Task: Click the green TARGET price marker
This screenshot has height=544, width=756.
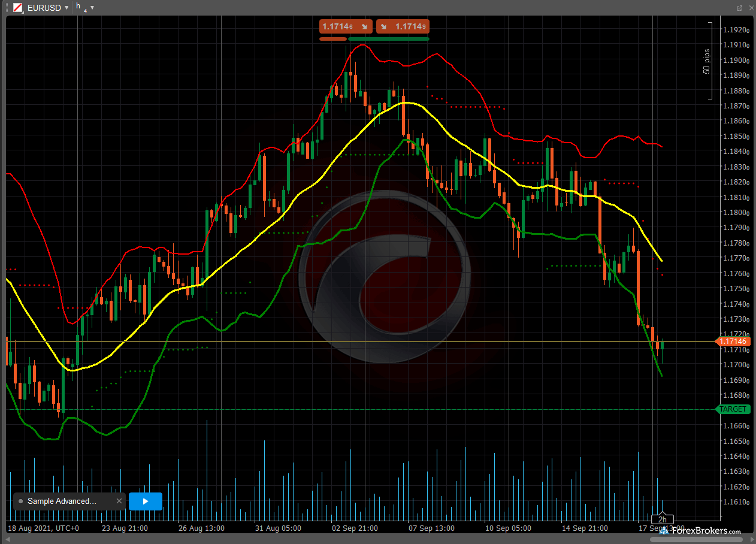Action: (x=733, y=409)
